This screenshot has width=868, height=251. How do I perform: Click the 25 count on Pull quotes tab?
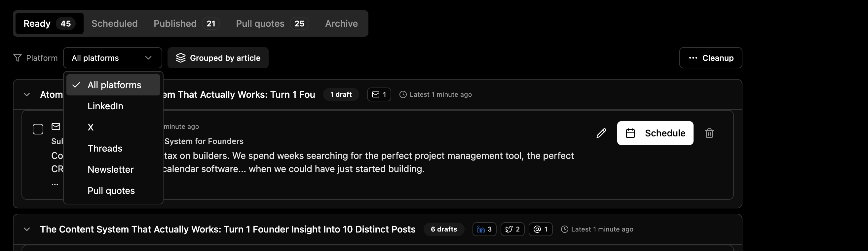tap(299, 23)
